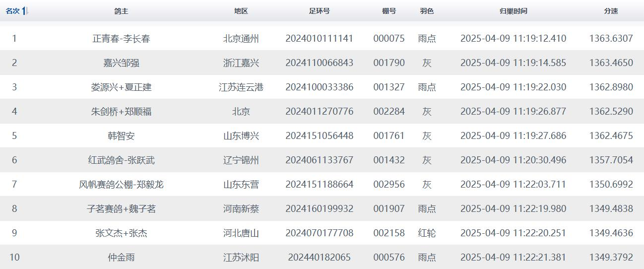Click loft number 001790
This screenshot has height=269, width=644.
(x=389, y=63)
